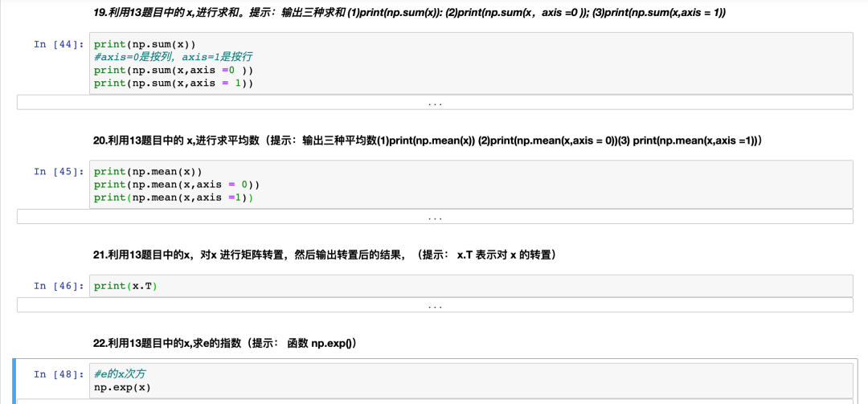Click the line print(np.sum(x,axis =0 ))
Viewport: 868px width, 404px height.
[x=174, y=71]
